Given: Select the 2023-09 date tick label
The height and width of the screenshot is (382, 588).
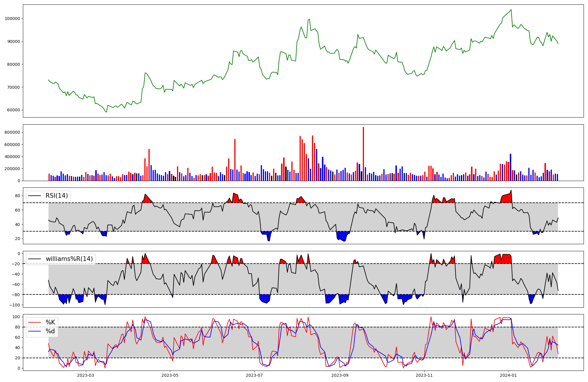Looking at the screenshot, I should (x=340, y=375).
